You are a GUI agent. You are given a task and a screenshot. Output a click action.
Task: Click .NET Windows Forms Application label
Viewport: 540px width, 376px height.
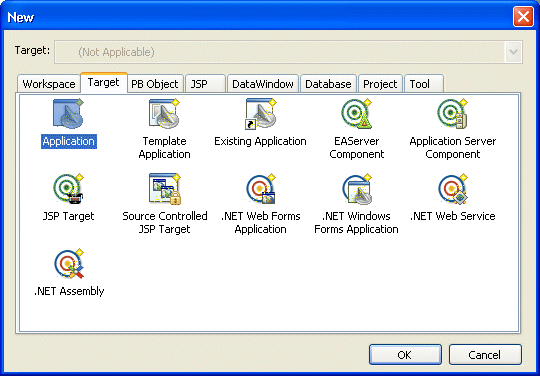[356, 222]
